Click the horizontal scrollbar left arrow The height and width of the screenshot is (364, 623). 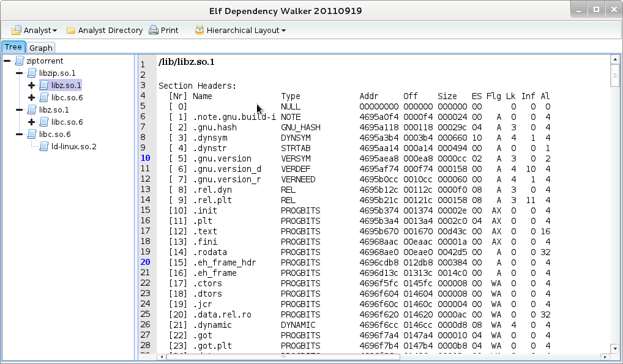coord(162,357)
